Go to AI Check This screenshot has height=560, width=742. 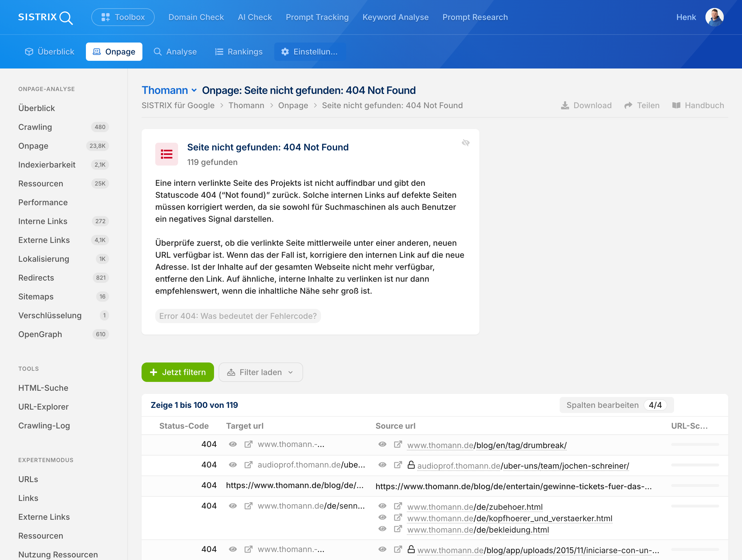point(255,17)
